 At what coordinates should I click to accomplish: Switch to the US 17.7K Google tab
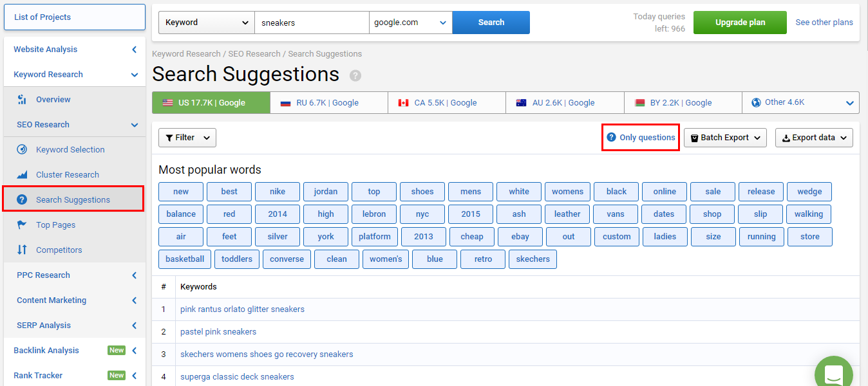pyautogui.click(x=211, y=102)
